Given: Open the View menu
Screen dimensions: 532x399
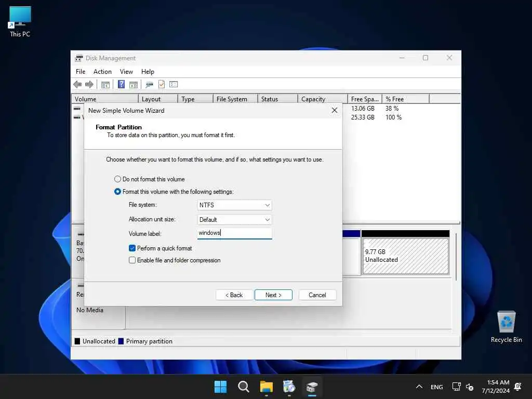Looking at the screenshot, I should point(126,72).
